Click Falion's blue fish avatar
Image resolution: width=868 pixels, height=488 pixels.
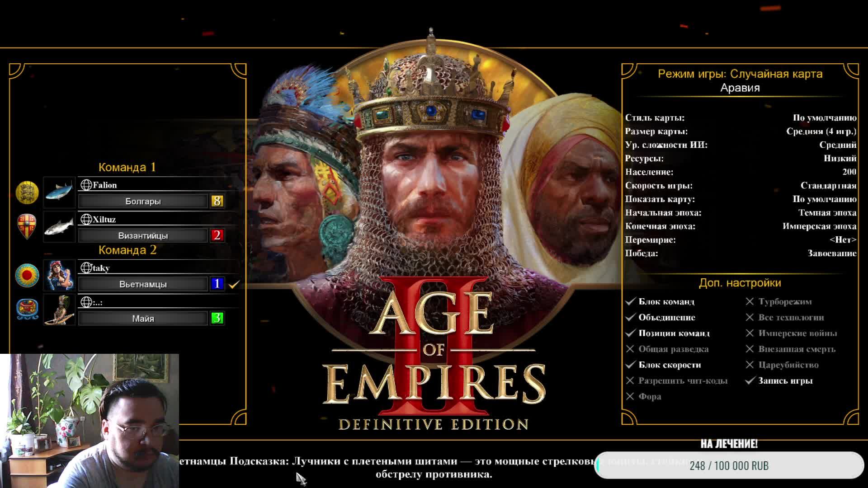pyautogui.click(x=59, y=192)
